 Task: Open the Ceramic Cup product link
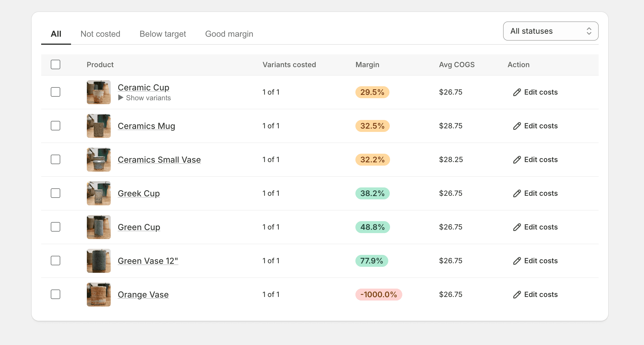144,87
